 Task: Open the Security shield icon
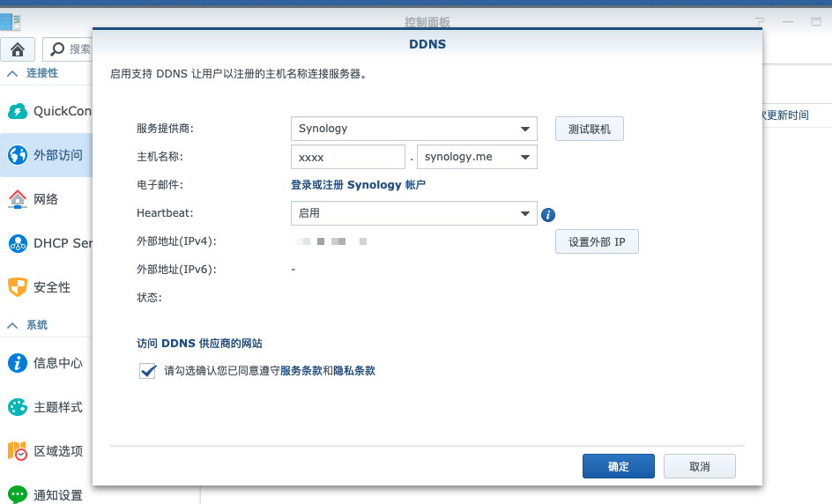point(18,287)
